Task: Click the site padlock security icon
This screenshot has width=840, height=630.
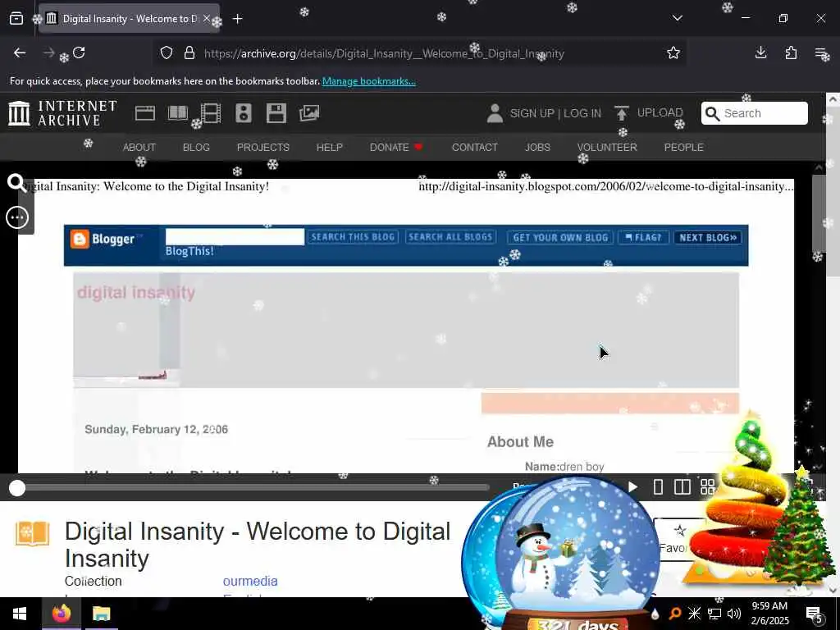Action: [189, 53]
